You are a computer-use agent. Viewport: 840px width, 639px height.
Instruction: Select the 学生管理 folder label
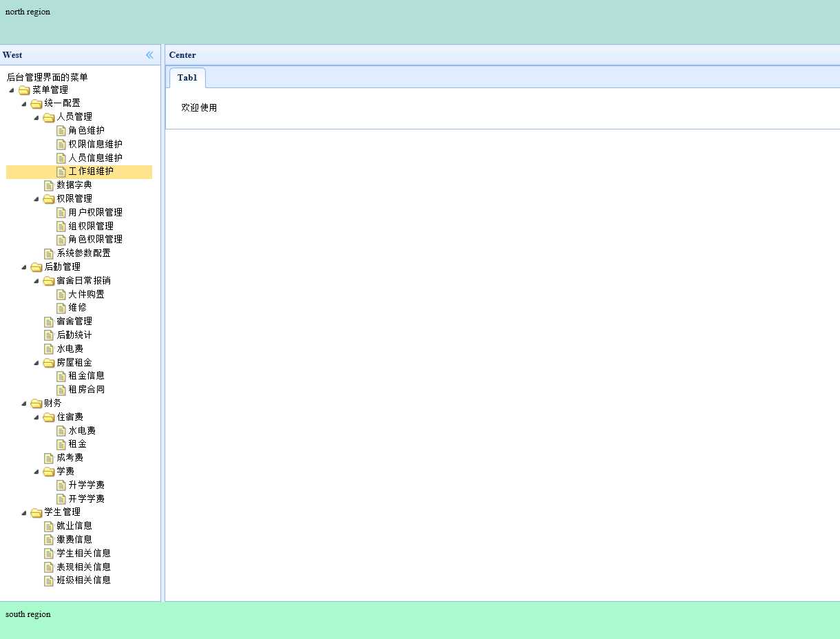point(62,512)
